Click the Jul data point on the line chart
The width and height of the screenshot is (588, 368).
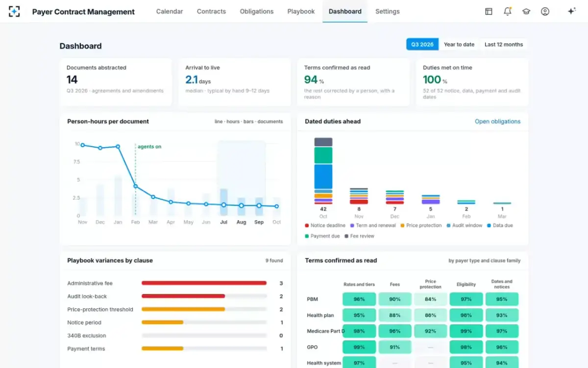click(x=224, y=205)
